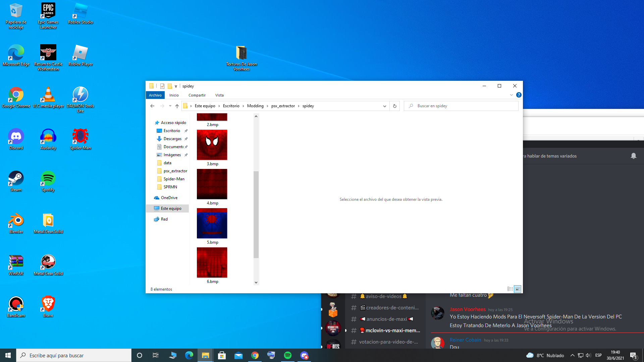Open Microsoft Store from taskbar
The image size is (644, 362).
pos(222,355)
